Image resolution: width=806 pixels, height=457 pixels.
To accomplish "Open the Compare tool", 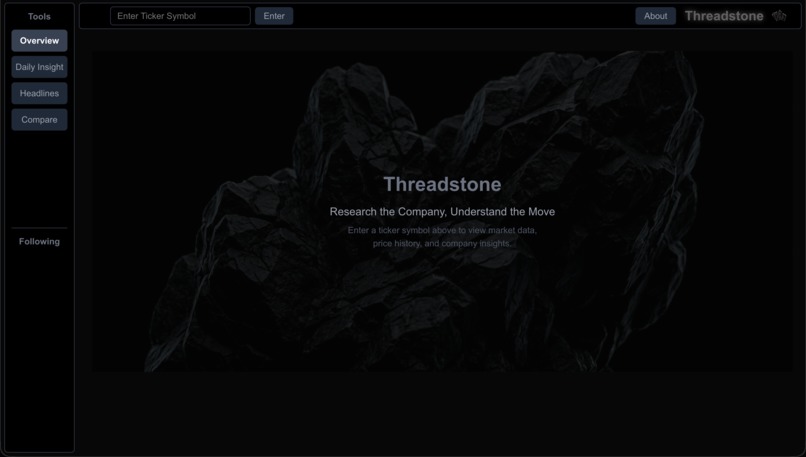I will [x=39, y=119].
